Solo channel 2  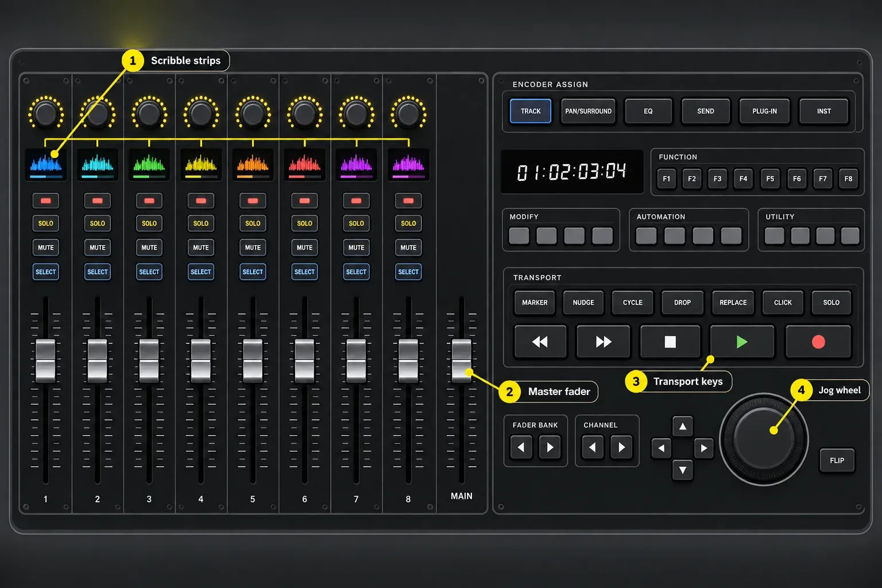tap(98, 223)
